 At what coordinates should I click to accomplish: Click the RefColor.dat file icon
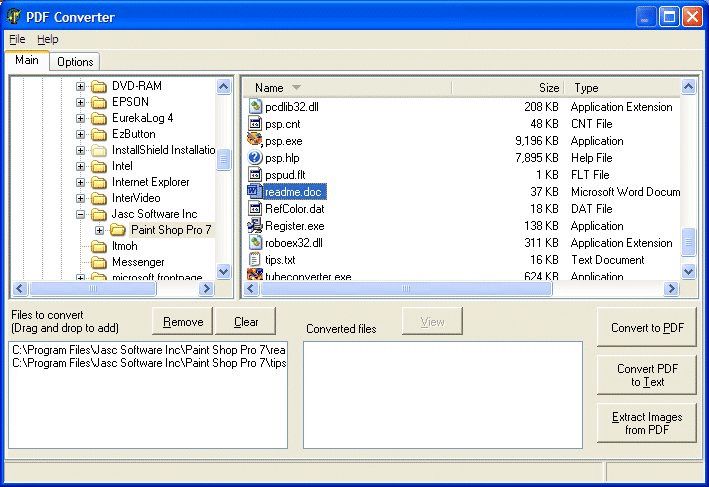(x=255, y=209)
